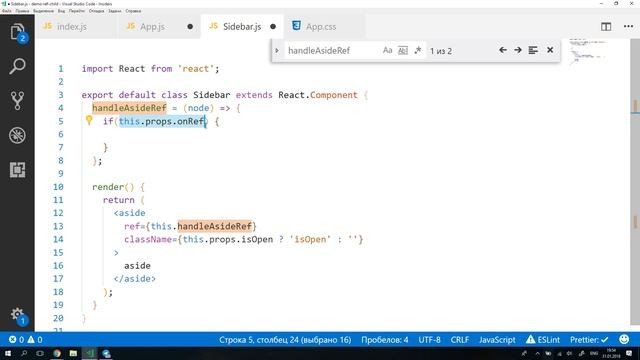This screenshot has width=640, height=360.
Task: Click the warning count in status bar
Action: point(35,340)
